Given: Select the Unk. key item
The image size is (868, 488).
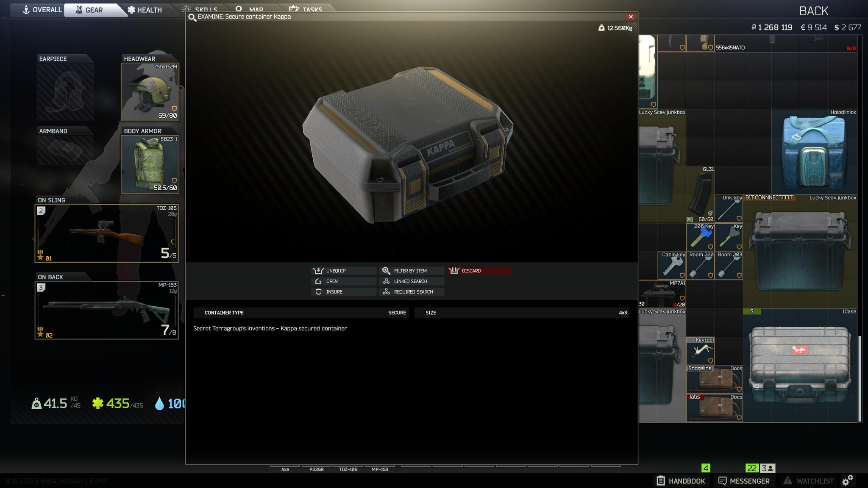Looking at the screenshot, I should (x=729, y=208).
